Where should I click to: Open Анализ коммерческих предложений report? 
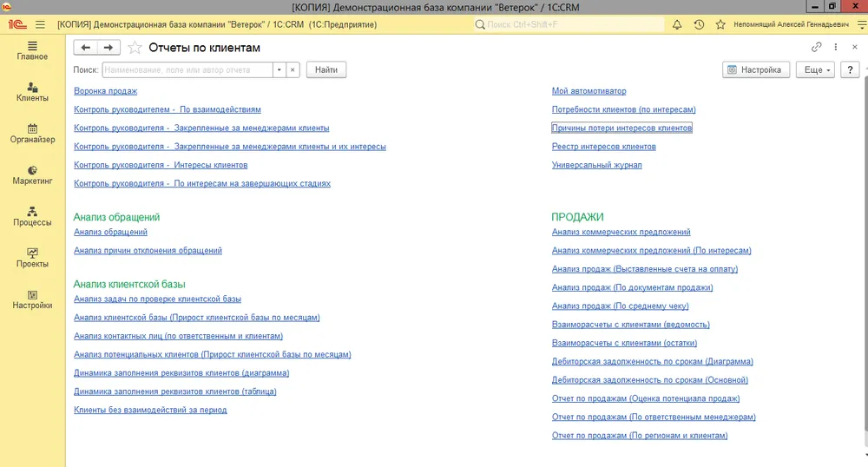coord(621,232)
